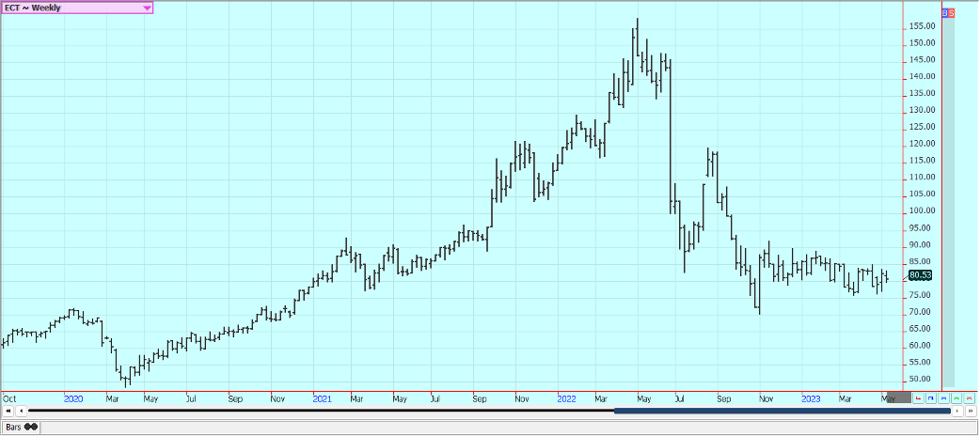Viewport: 980px width, 436px height.
Task: Click the grey highlighted May date box
Action: click(x=899, y=397)
